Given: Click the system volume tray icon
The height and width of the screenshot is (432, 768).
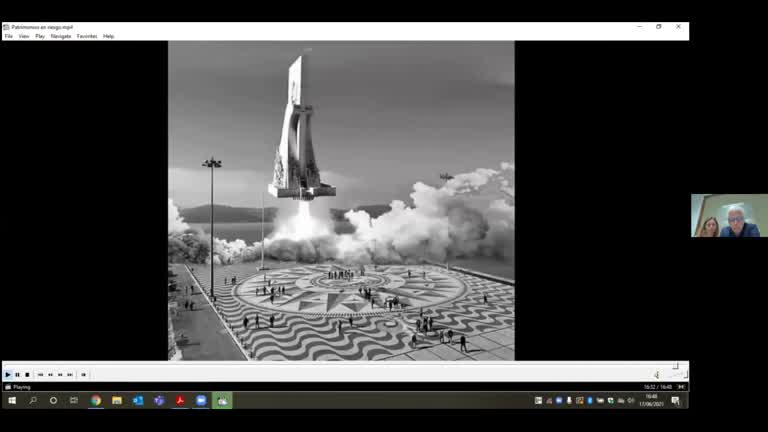Looking at the screenshot, I should click(x=631, y=401).
